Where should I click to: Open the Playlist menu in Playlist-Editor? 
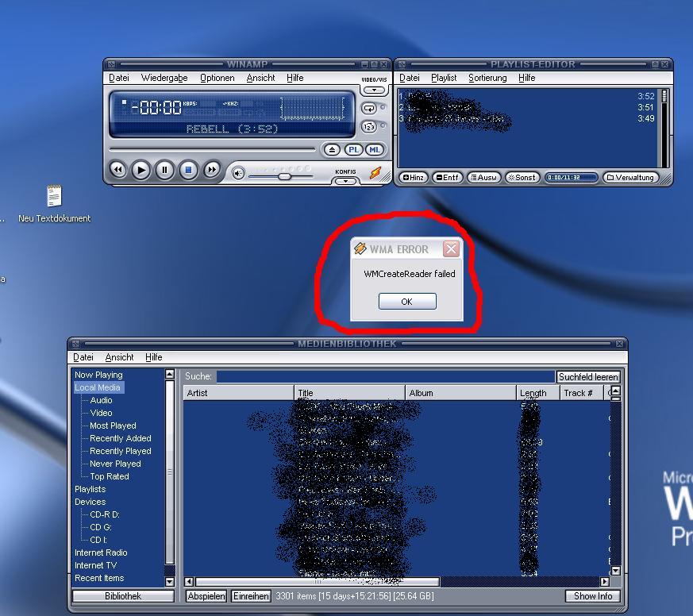tap(444, 78)
